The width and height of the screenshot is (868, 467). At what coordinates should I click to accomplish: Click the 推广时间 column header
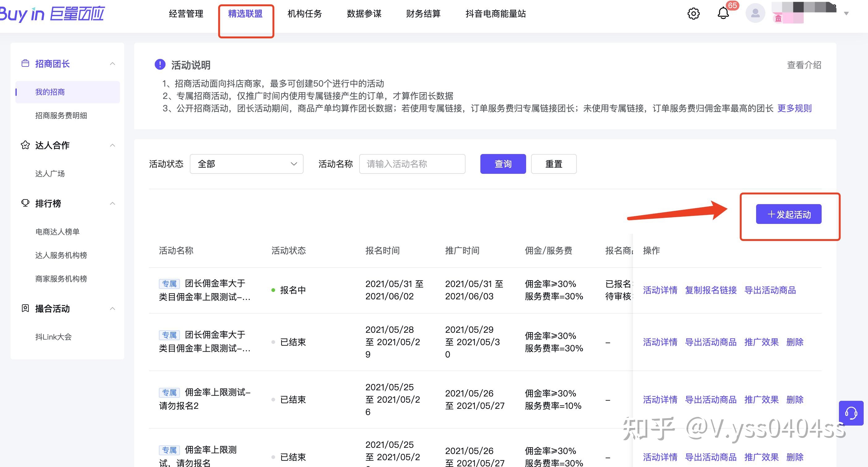pos(462,250)
